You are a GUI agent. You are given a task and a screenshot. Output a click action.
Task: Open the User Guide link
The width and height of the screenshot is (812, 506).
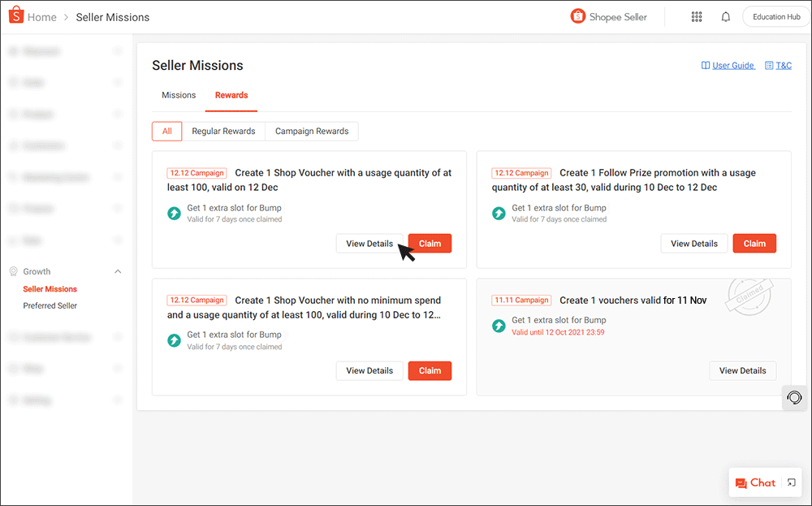733,65
